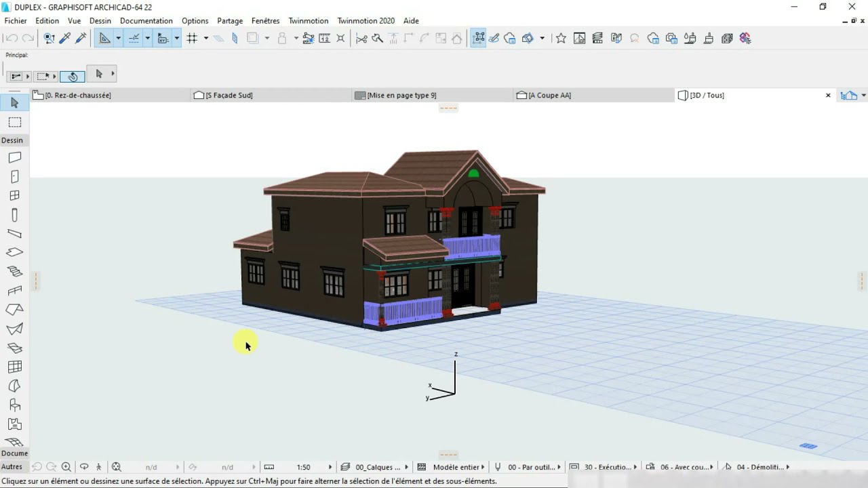The width and height of the screenshot is (868, 488).
Task: Select the Railing tool in the toolbox
Action: tap(14, 291)
